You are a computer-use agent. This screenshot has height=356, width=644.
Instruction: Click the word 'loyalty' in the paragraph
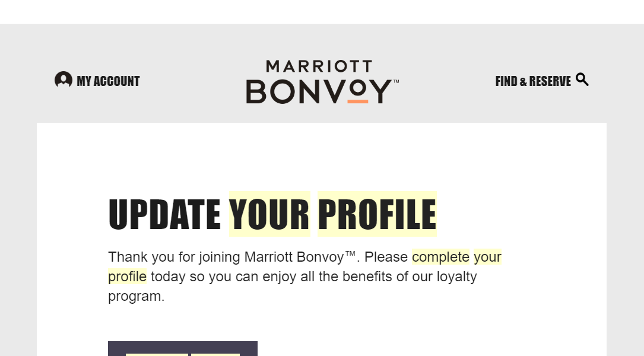pyautogui.click(x=456, y=276)
